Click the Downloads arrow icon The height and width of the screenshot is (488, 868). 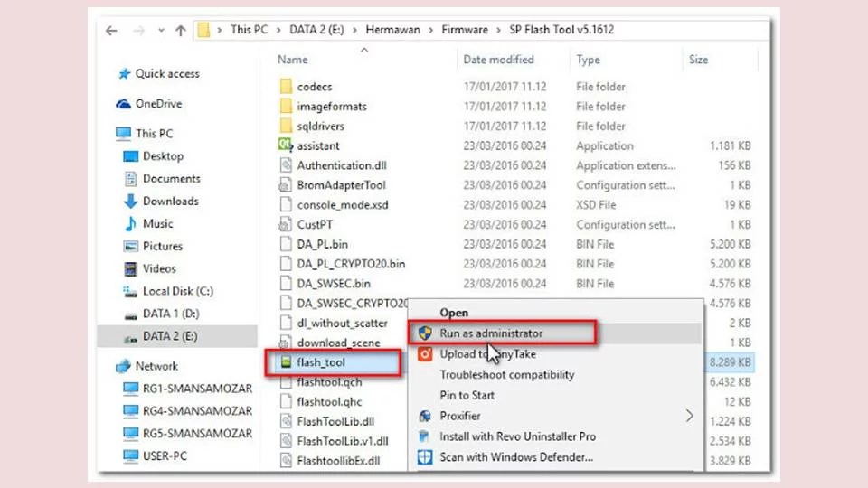[130, 202]
